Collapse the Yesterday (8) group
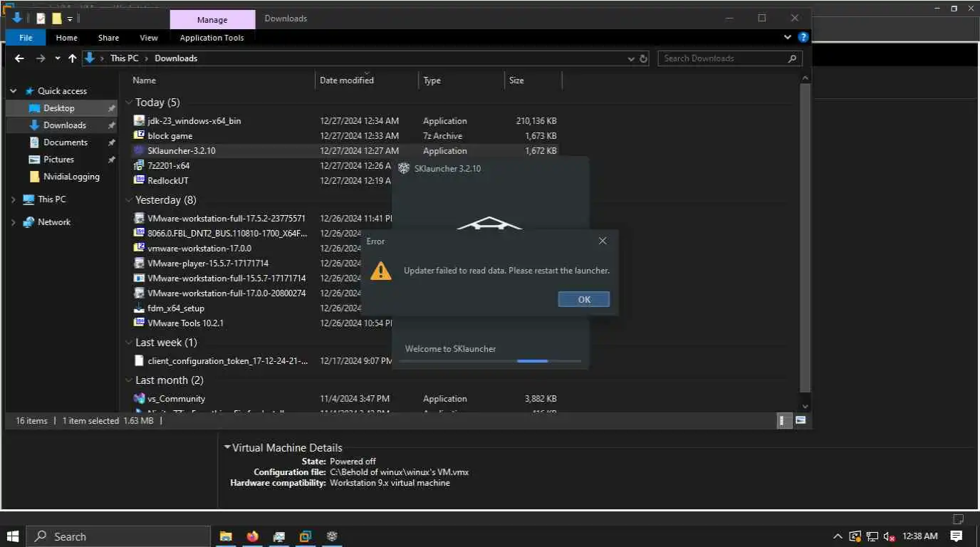The height and width of the screenshot is (547, 980). pos(129,200)
